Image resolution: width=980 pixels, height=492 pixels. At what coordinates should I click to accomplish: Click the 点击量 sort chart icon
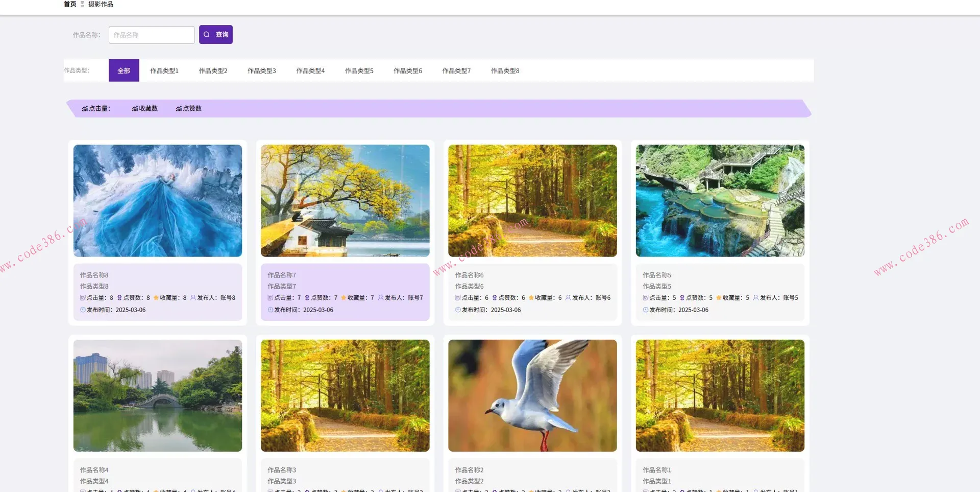(x=85, y=109)
